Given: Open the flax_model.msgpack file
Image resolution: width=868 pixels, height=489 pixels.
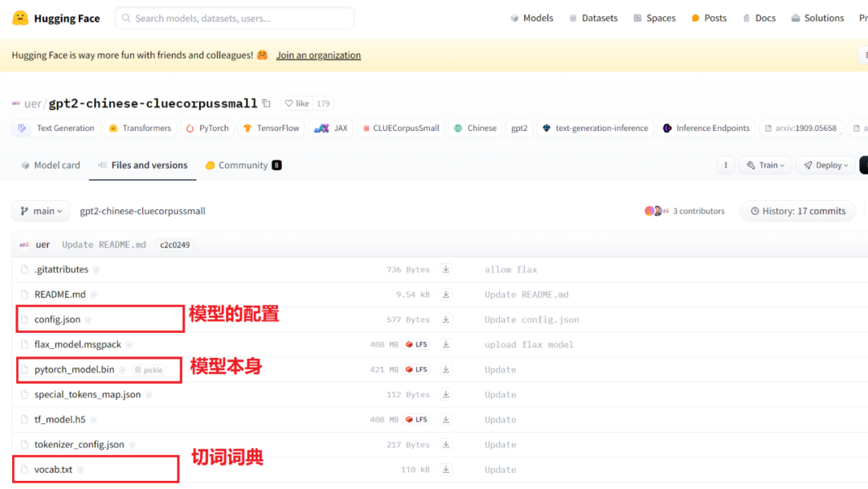Looking at the screenshot, I should pos(77,344).
